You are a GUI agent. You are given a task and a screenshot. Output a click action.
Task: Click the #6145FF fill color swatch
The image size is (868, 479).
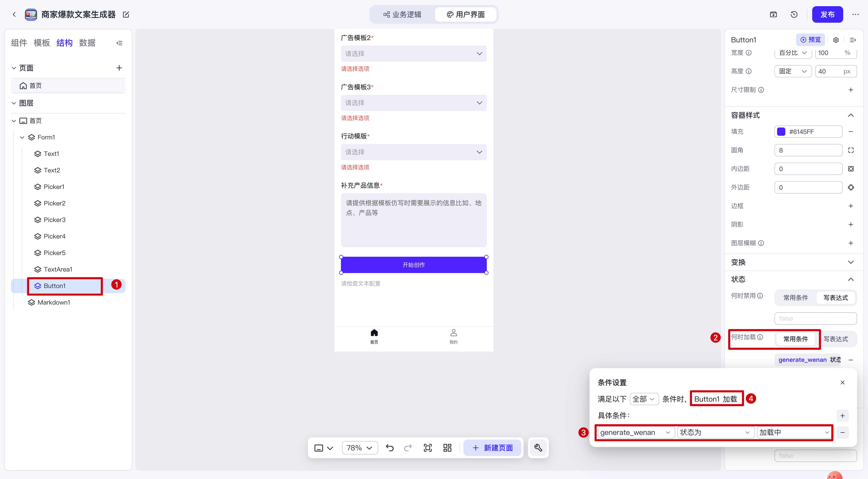(781, 132)
